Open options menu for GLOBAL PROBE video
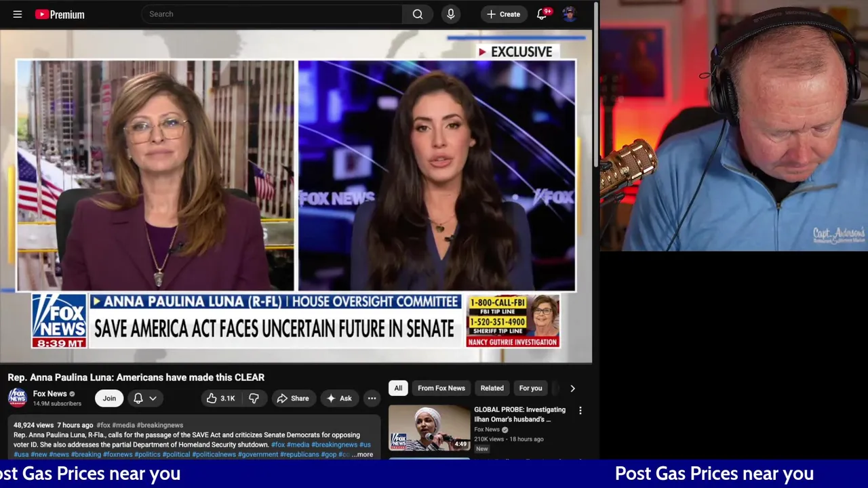Viewport: 868px width, 488px height. pyautogui.click(x=580, y=411)
